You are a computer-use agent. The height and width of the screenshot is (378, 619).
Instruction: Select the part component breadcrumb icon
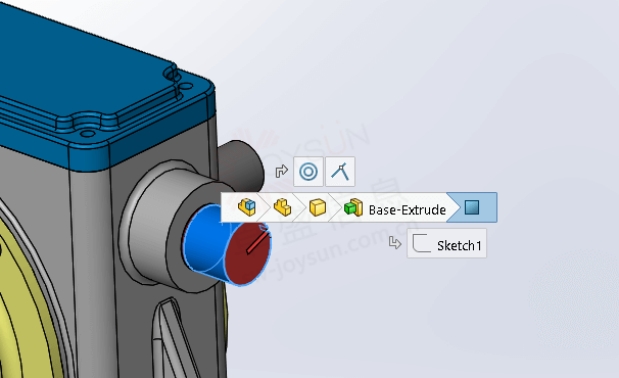282,207
